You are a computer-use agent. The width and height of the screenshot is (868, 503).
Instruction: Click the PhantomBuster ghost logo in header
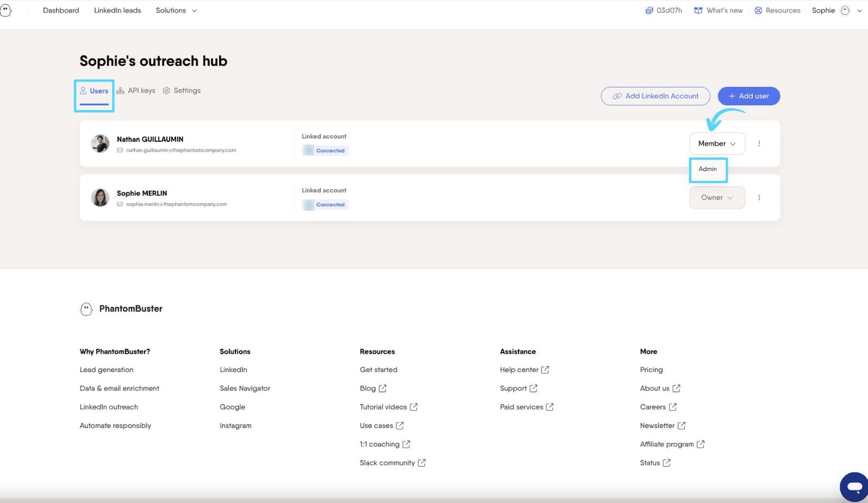5,10
